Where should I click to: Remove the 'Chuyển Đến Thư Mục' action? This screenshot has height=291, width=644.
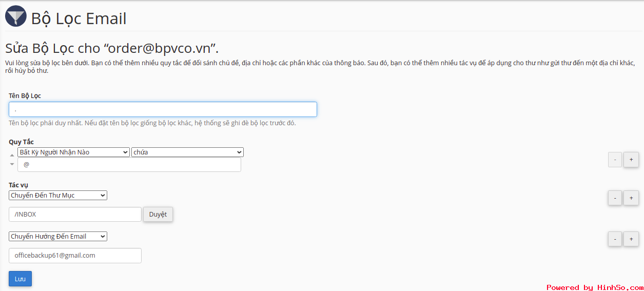(x=615, y=198)
